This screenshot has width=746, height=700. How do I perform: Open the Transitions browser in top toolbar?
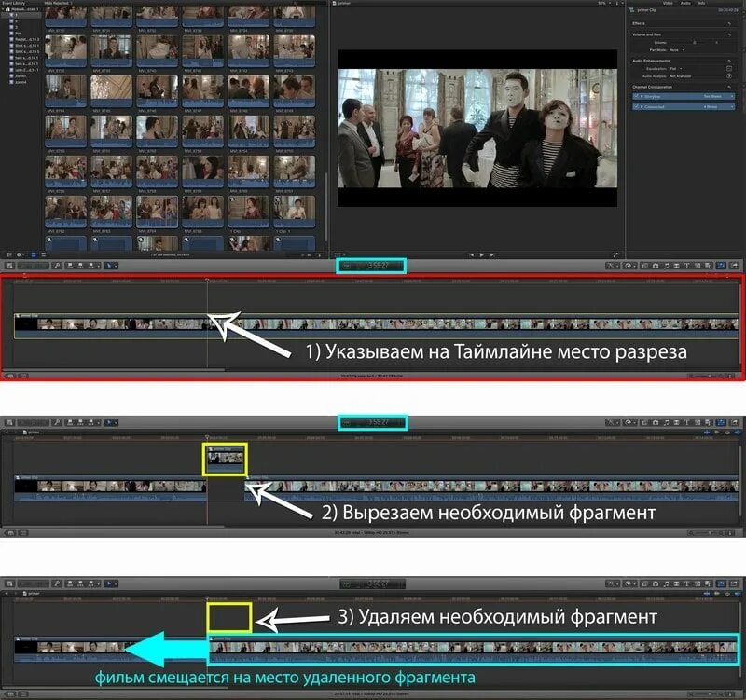[677, 266]
